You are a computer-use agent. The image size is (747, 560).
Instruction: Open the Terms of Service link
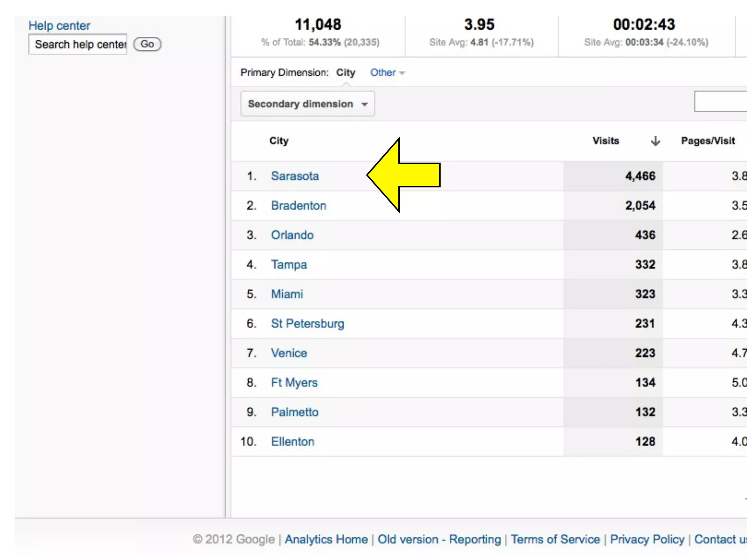coord(555,539)
